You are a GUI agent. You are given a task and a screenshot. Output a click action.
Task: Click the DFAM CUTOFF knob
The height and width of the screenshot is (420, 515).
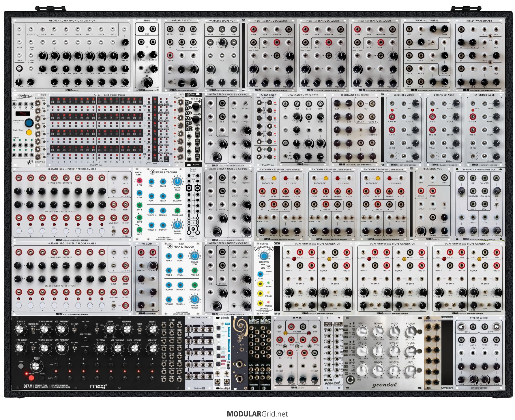coord(110,329)
